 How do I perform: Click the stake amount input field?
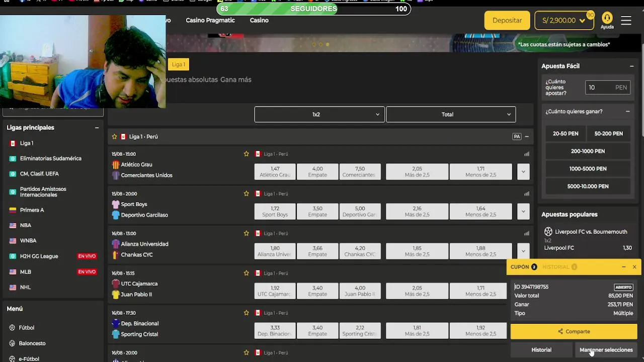click(607, 87)
